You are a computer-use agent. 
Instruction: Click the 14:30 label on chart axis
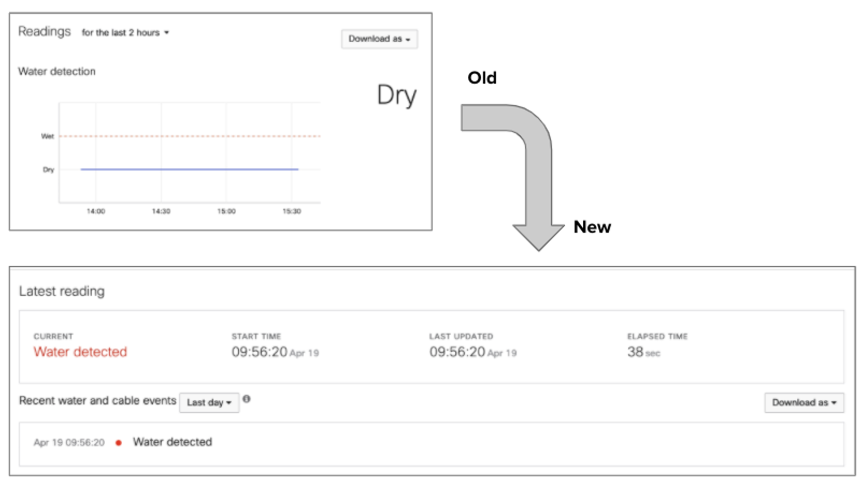click(161, 211)
